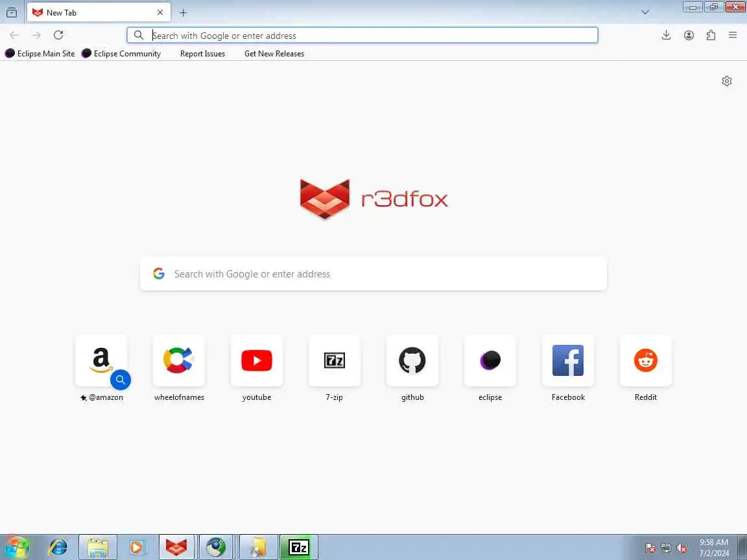
Task: Open the clock showing 9:58 AM
Action: (714, 548)
